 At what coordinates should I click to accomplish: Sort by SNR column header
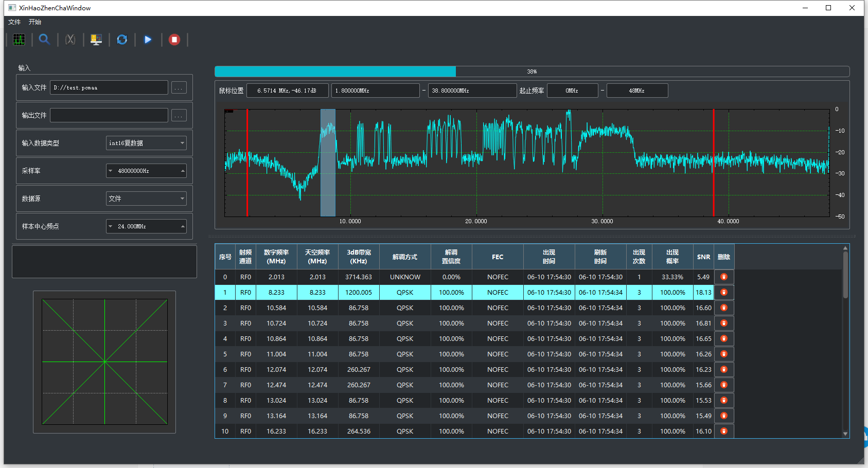tap(703, 257)
